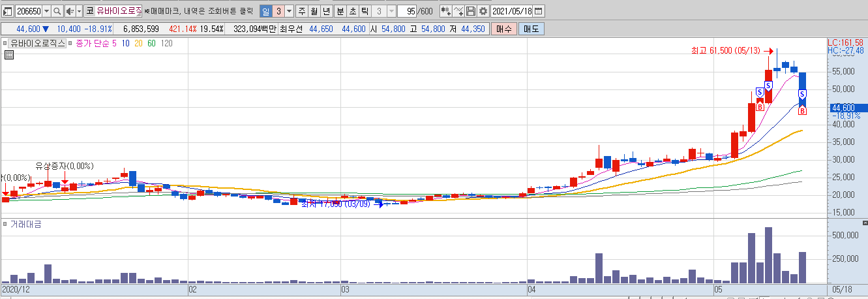Switch to 분 minute chart
Image resolution: width=868 pixels, height=299 pixels.
tap(340, 11)
